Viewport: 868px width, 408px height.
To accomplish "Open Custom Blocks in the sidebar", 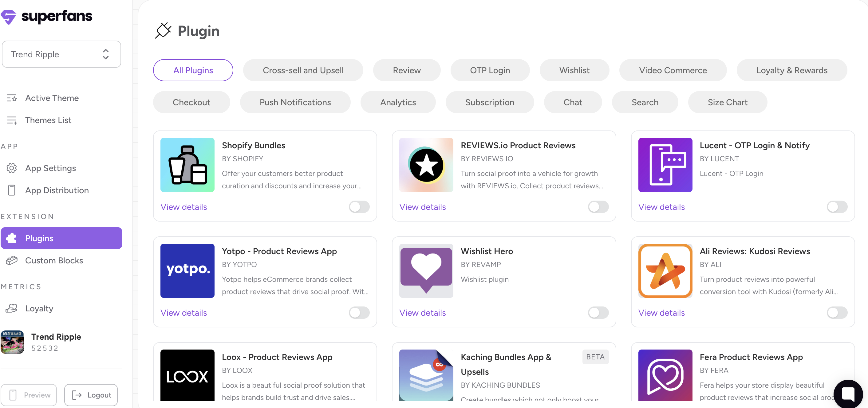I will (54, 260).
